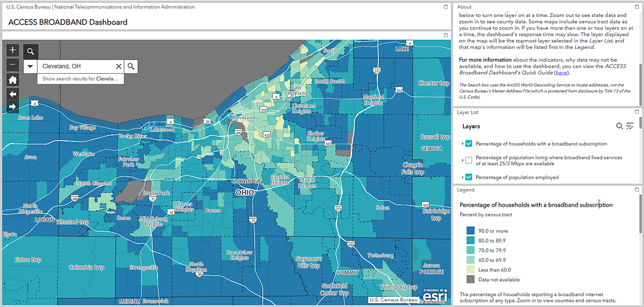Search layers in the Layer List
Image resolution: width=644 pixels, height=307 pixels.
pyautogui.click(x=620, y=126)
